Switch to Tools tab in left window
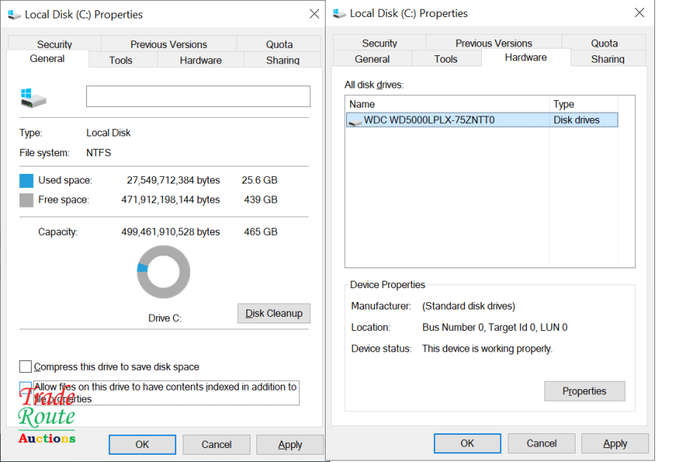 pos(121,60)
